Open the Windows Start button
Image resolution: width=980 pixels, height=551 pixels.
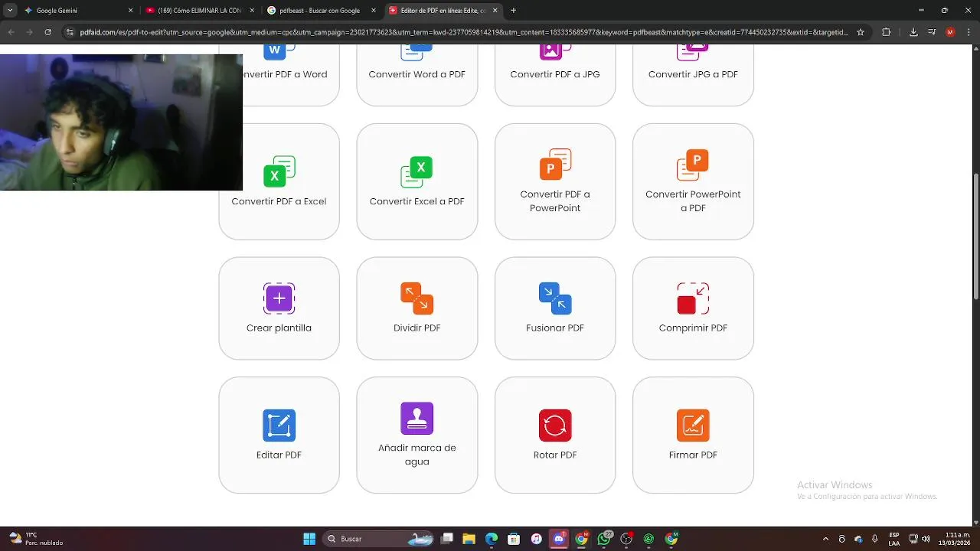click(x=309, y=539)
